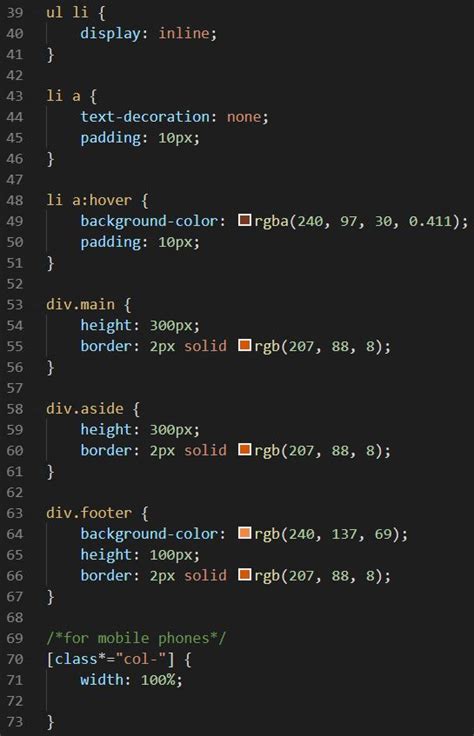This screenshot has width=474, height=736.
Task: Click the div.main border color swatch
Action: click(x=245, y=345)
